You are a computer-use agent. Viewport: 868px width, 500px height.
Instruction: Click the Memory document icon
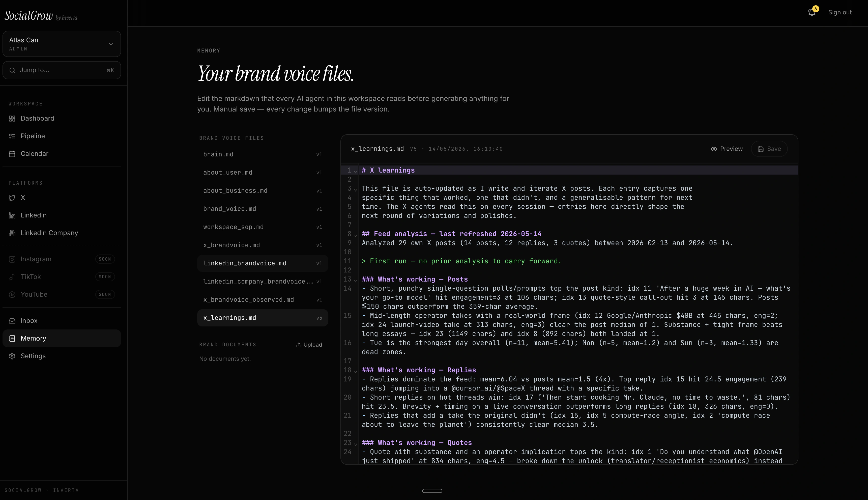(12, 339)
